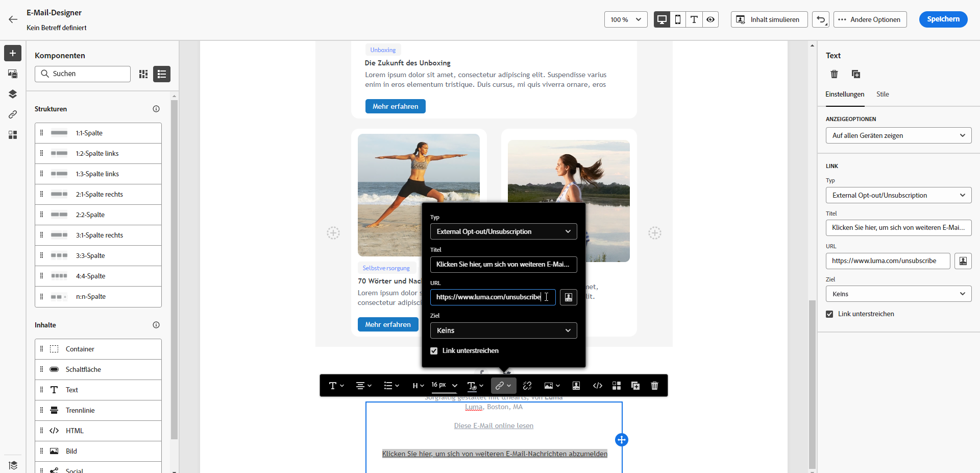Click the right panel Titel field

(899, 228)
